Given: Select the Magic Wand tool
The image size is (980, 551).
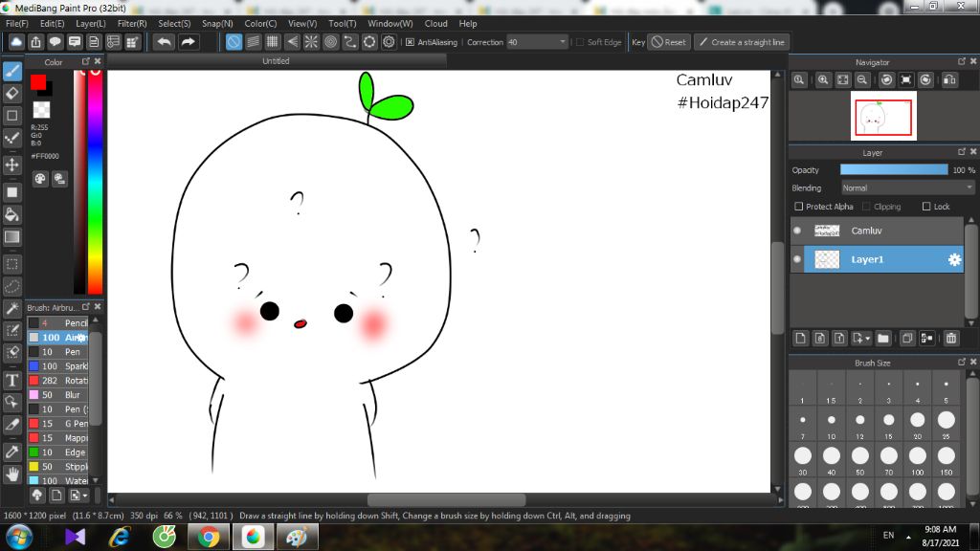Looking at the screenshot, I should pos(11,309).
